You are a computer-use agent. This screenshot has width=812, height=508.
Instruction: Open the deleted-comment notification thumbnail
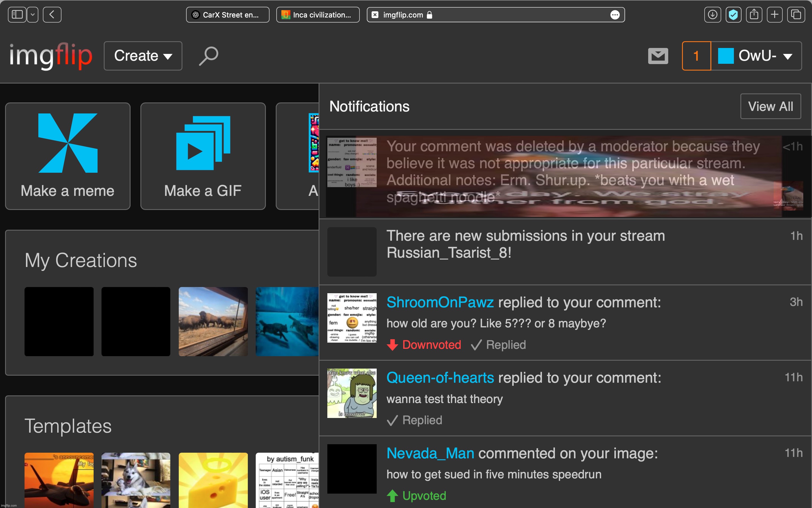(352, 162)
